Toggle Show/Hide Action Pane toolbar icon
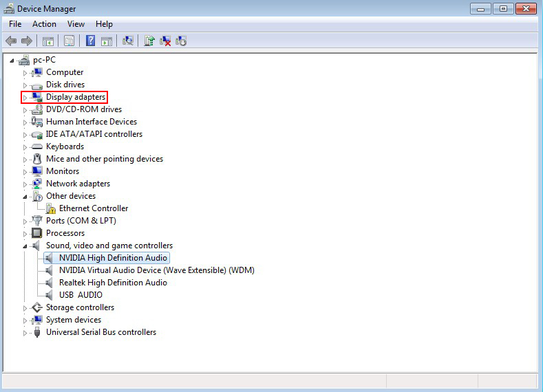 107,41
